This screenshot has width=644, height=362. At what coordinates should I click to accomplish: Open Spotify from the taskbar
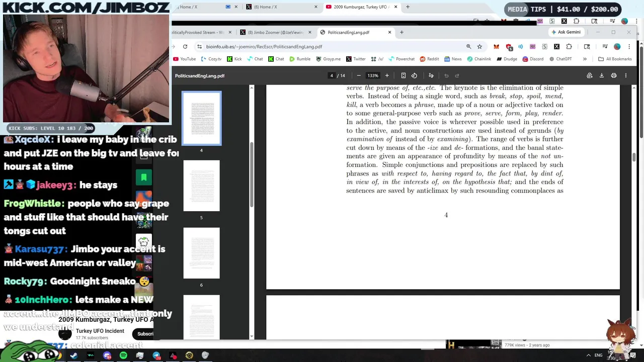(x=123, y=356)
